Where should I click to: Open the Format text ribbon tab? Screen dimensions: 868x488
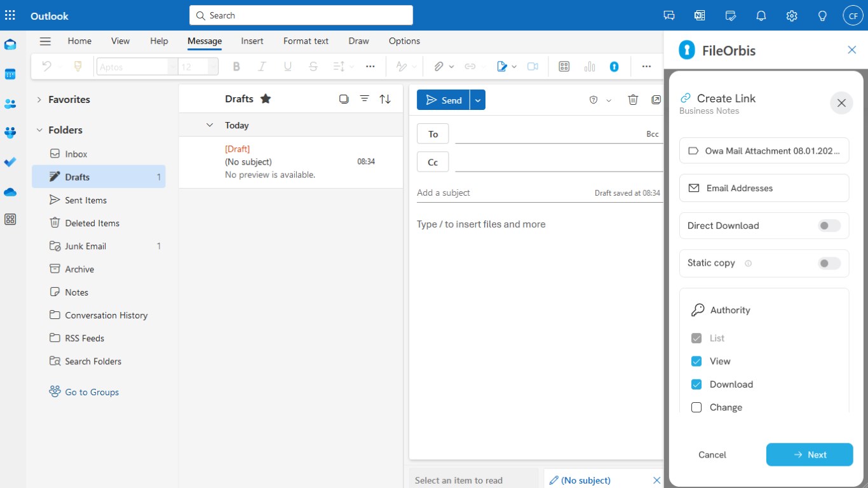[306, 41]
